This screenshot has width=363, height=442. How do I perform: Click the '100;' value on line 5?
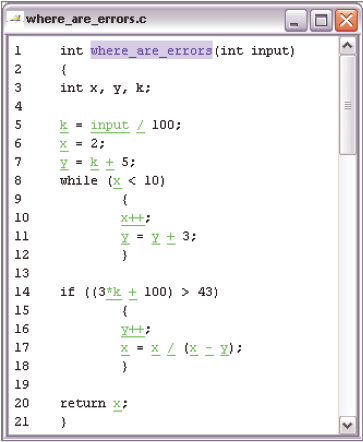coord(166,125)
